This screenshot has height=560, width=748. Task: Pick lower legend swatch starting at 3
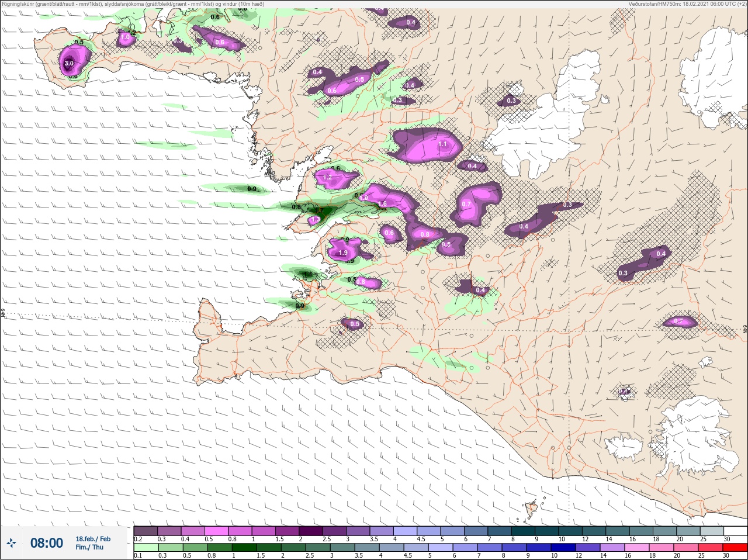343,548
